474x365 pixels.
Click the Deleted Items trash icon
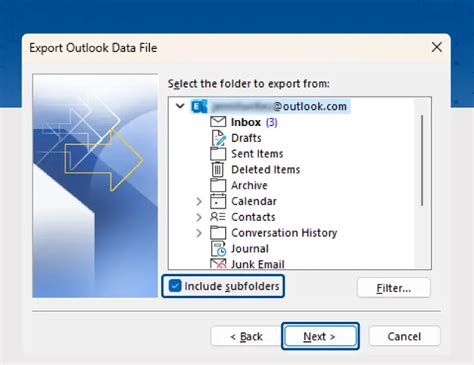(x=218, y=169)
